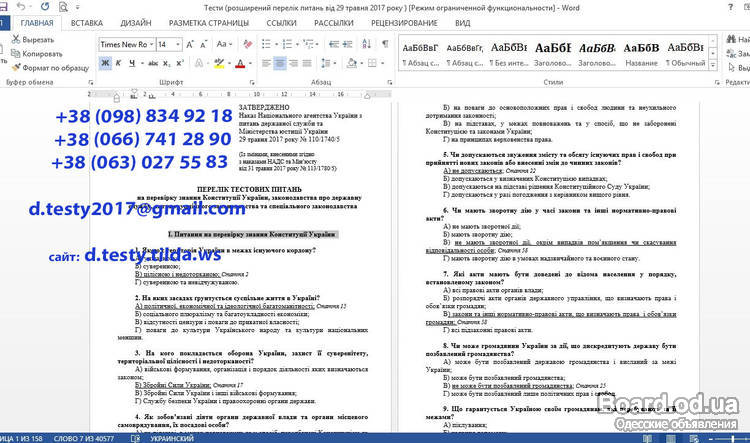Toggle subscript formatting
750x443 pixels.
(x=166, y=63)
